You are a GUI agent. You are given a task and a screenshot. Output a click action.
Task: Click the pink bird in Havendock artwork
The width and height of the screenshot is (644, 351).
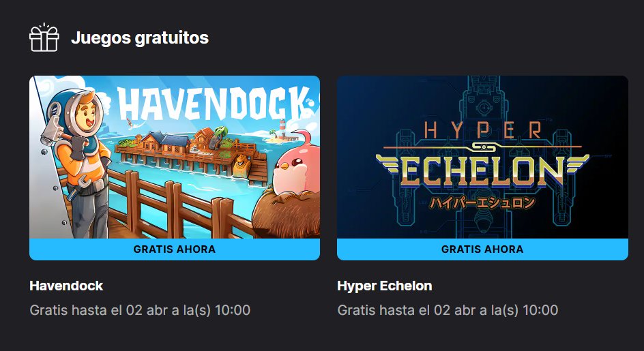click(297, 164)
